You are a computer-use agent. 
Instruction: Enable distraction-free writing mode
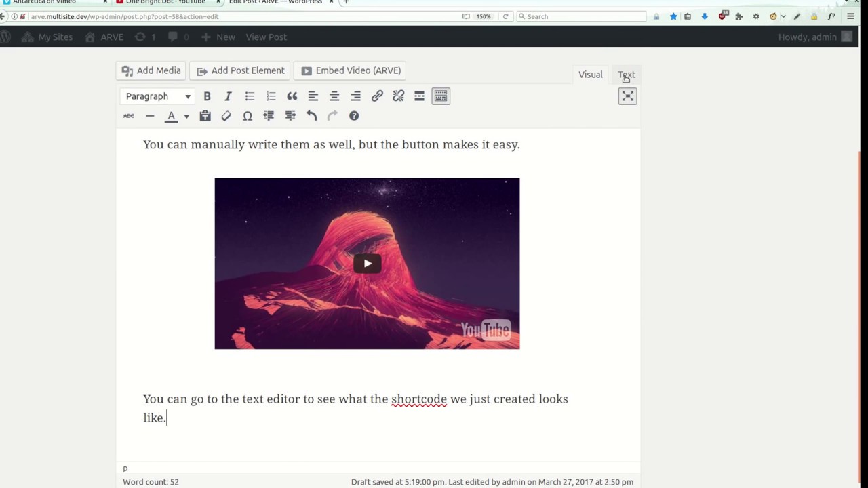(x=627, y=96)
